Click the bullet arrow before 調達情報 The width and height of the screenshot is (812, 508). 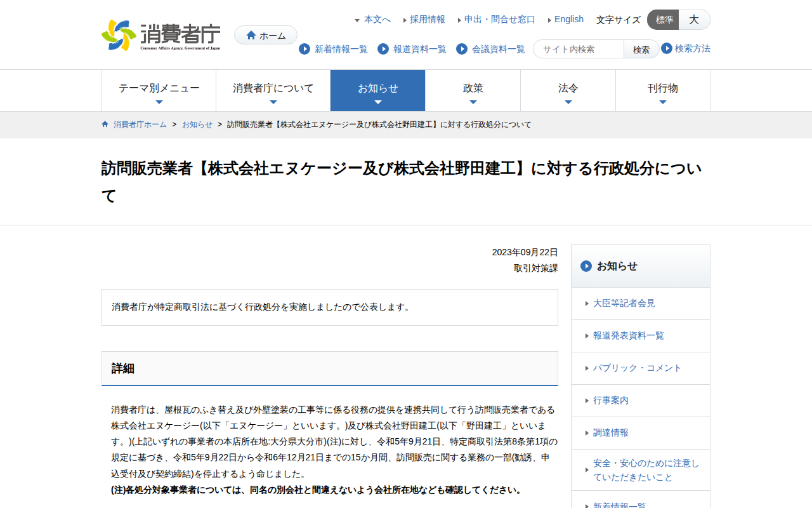[587, 433]
